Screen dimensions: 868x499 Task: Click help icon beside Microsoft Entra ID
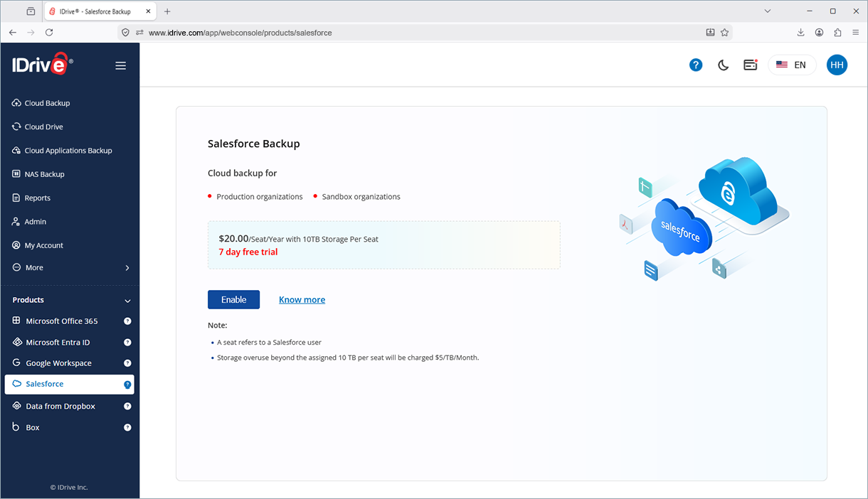127,343
